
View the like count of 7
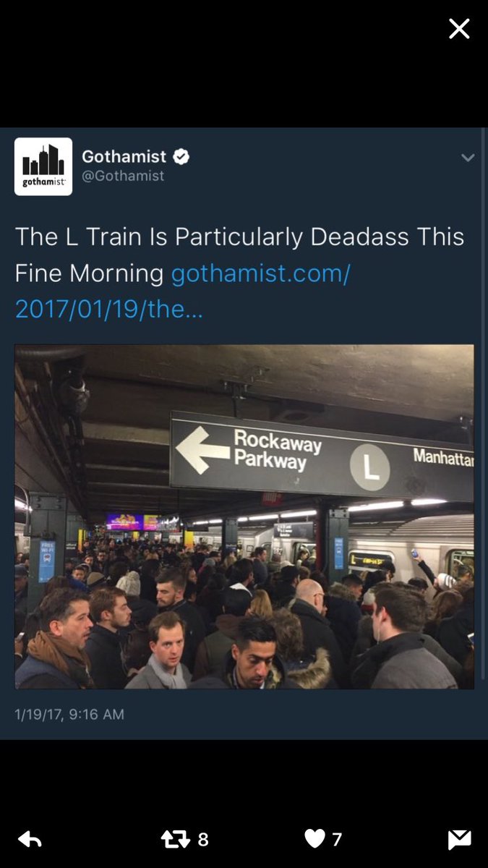coord(337,839)
